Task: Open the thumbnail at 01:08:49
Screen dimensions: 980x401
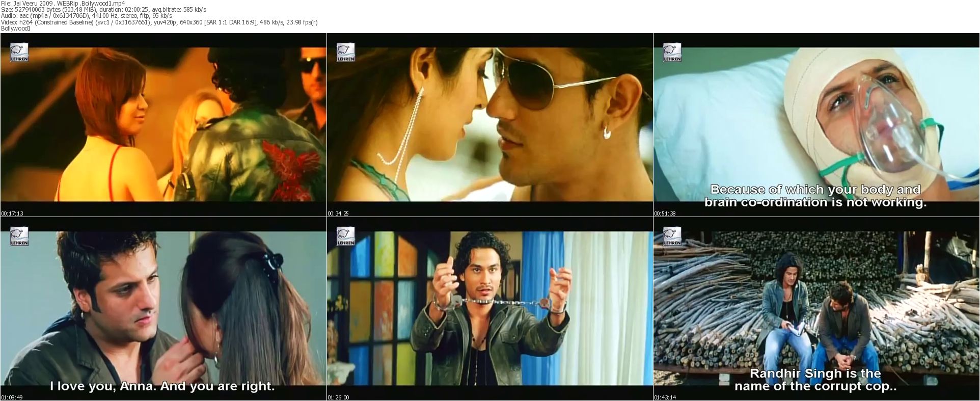Action: (163, 309)
